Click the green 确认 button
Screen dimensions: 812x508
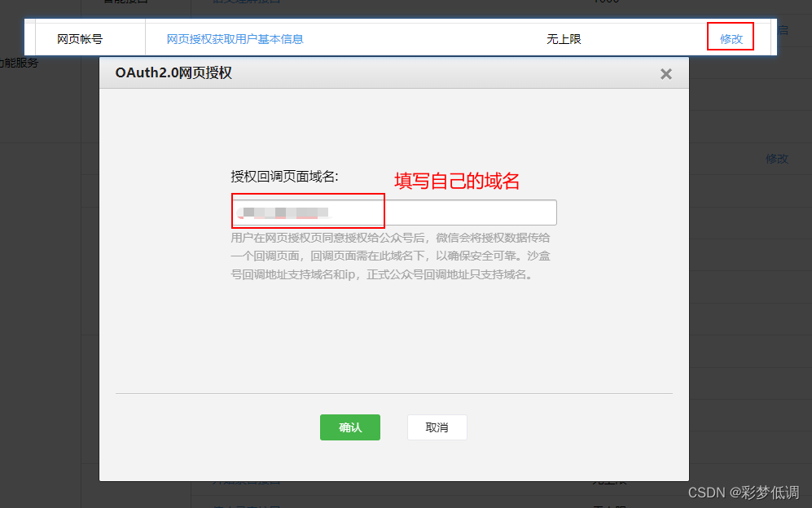click(350, 427)
